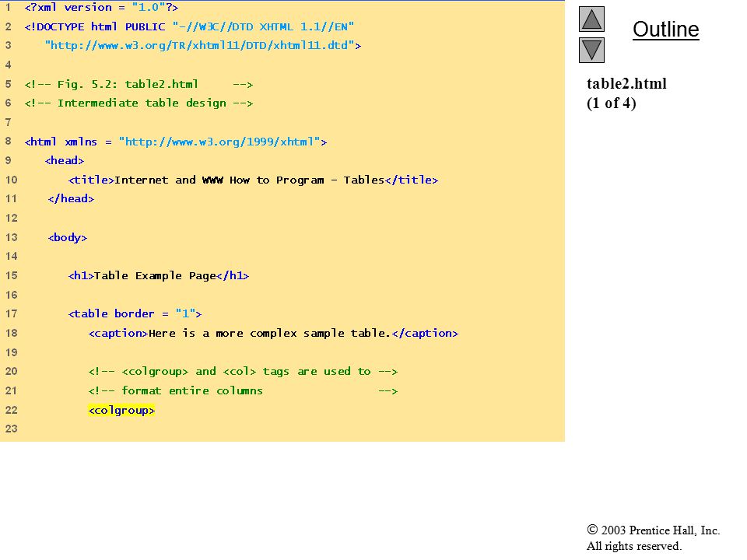Click the <body> tag

(68, 237)
